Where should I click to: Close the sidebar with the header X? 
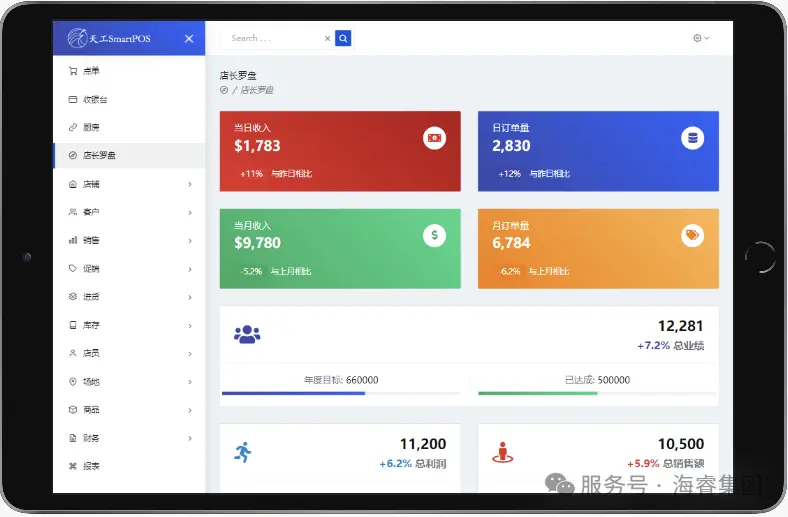(x=189, y=39)
